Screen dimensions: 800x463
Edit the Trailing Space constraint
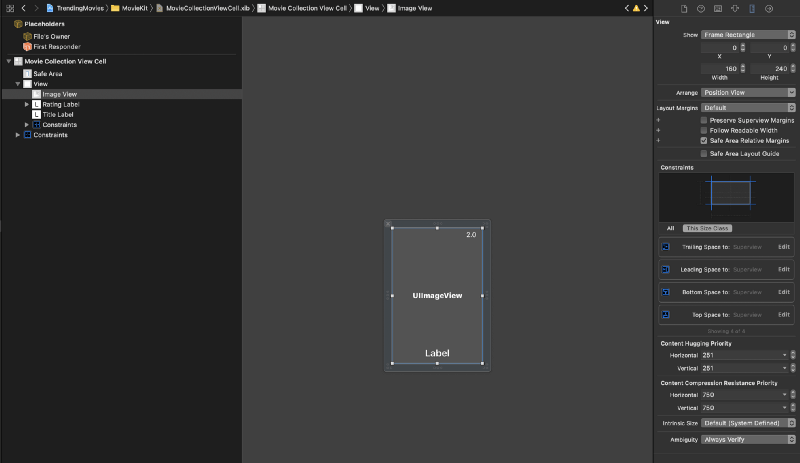(783, 246)
